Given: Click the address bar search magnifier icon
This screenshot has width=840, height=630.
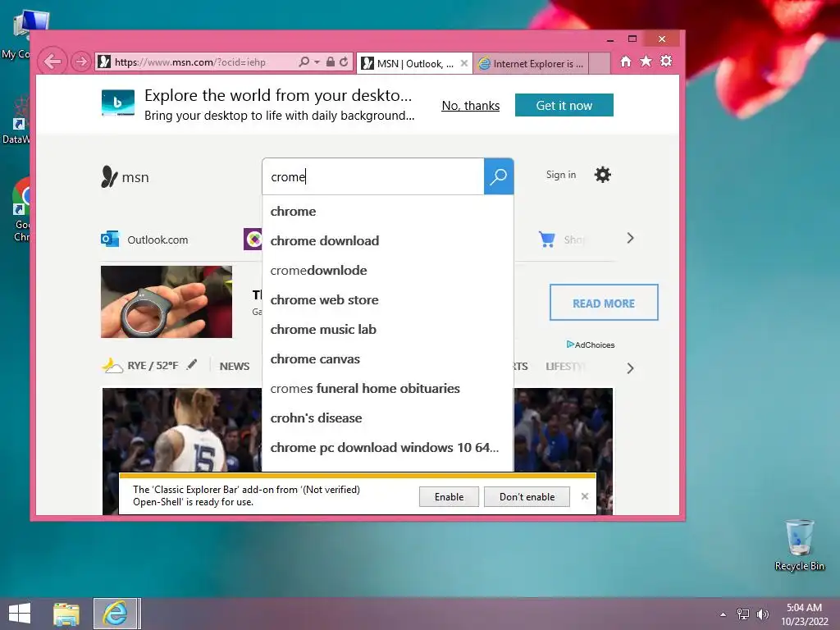Looking at the screenshot, I should click(304, 62).
